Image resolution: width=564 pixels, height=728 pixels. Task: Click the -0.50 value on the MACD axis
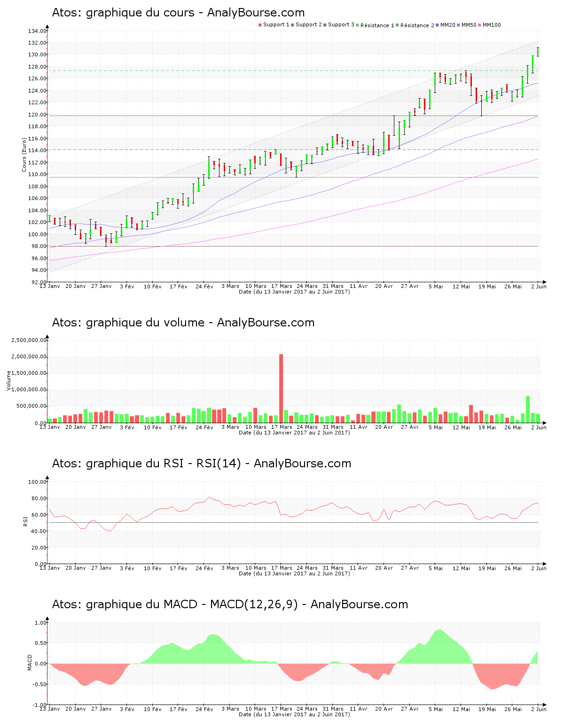(39, 684)
